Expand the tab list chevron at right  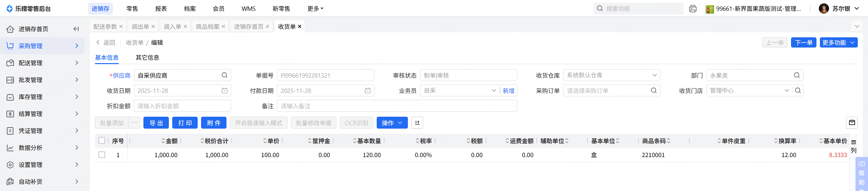(857, 26)
